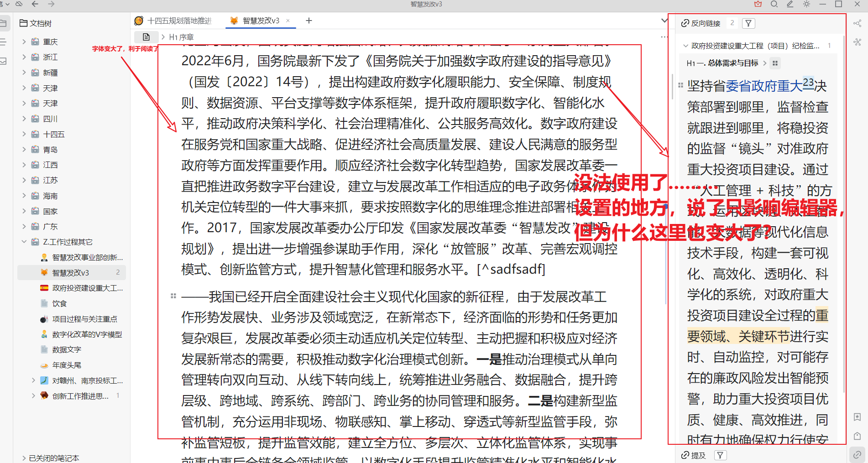Select the 江西 notebook
This screenshot has width=868, height=463.
click(50, 165)
